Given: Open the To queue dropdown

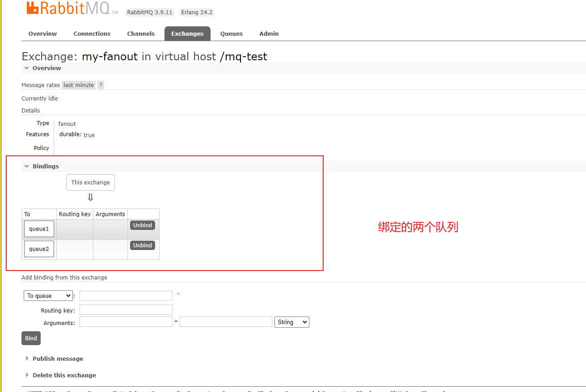Looking at the screenshot, I should click(x=48, y=296).
